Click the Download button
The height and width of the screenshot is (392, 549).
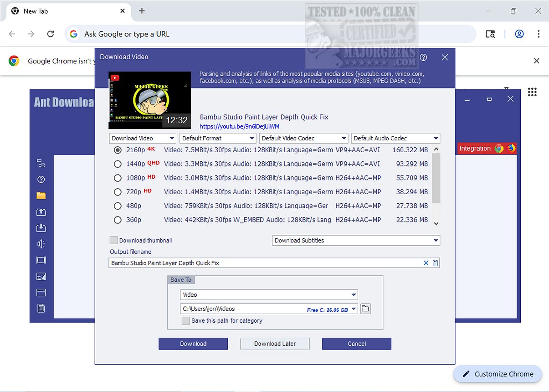pos(193,344)
